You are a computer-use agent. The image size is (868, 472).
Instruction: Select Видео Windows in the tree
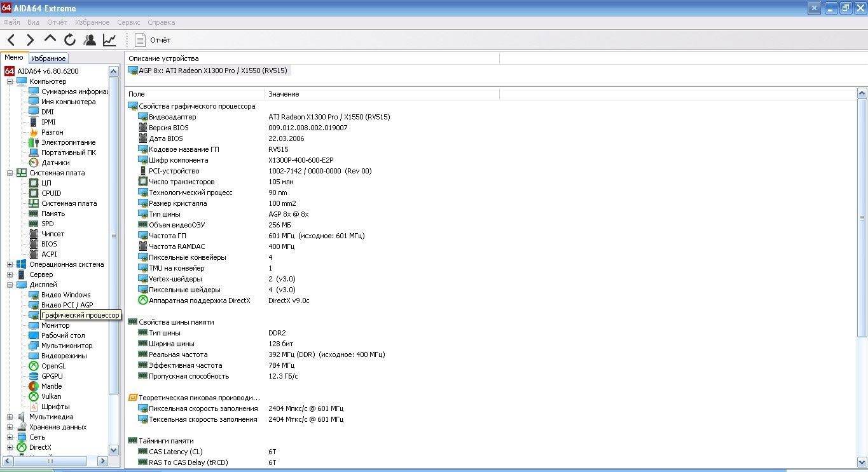pyautogui.click(x=66, y=295)
